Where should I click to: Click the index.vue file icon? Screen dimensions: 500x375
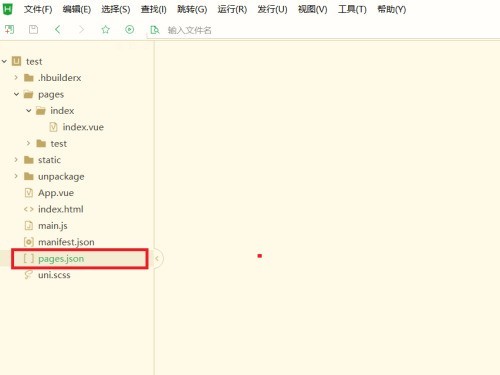53,127
